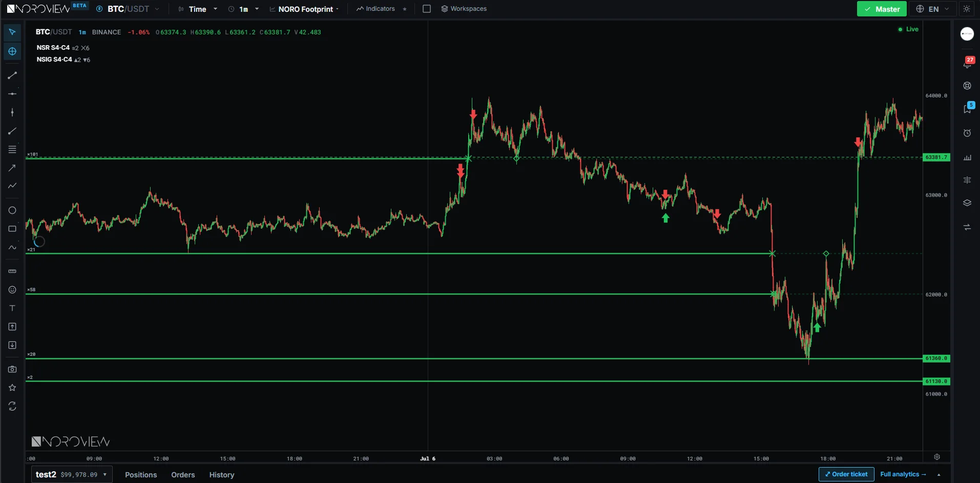This screenshot has width=980, height=483.
Task: Select the text annotation tool
Action: point(12,308)
